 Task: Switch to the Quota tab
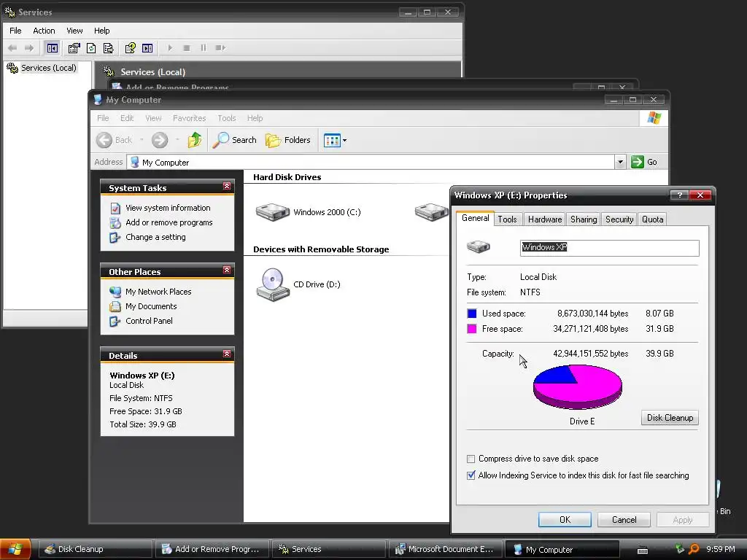coord(652,219)
